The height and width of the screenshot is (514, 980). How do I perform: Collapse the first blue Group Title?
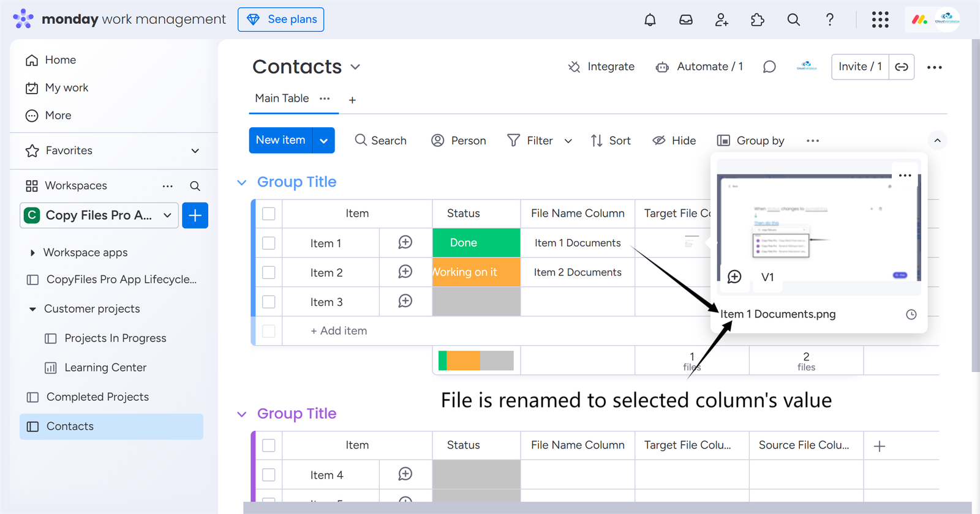click(242, 182)
